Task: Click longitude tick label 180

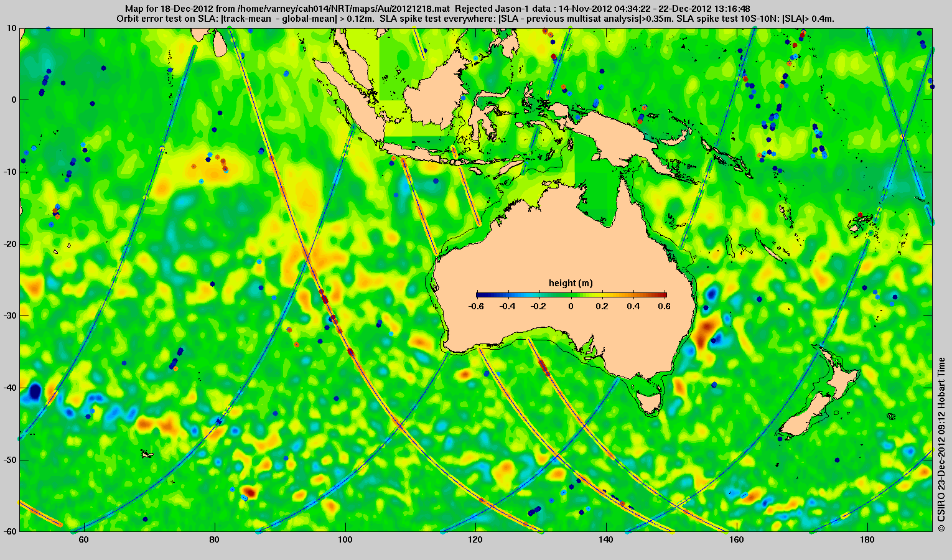Action: pos(867,539)
